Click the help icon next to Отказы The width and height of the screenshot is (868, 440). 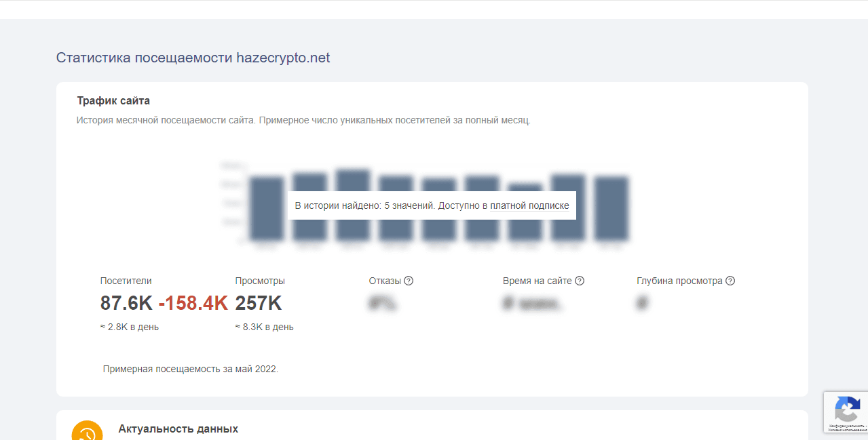[409, 281]
